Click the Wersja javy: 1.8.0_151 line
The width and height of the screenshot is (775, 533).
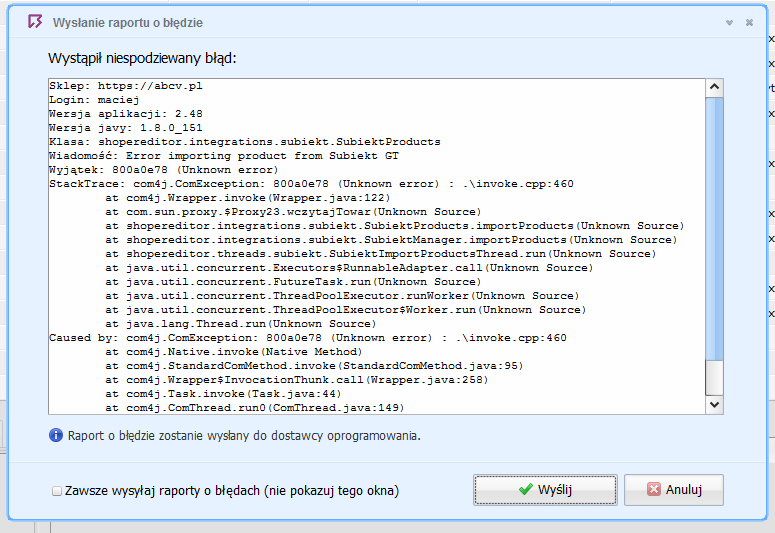click(126, 128)
